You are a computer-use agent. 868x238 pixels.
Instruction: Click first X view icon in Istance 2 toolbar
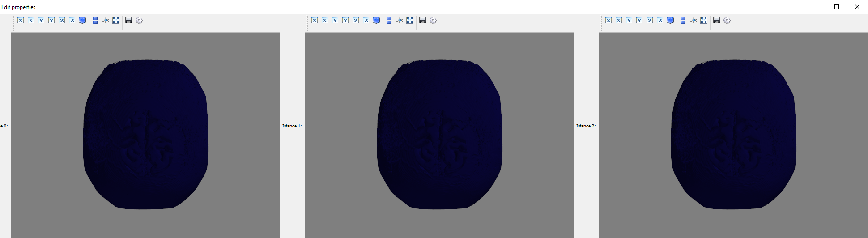pos(608,20)
